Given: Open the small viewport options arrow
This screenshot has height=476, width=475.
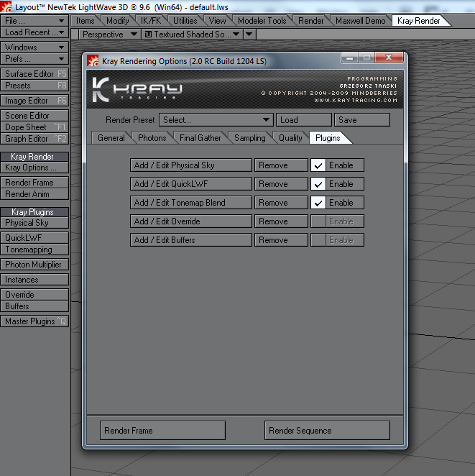Looking at the screenshot, I should pyautogui.click(x=249, y=35).
